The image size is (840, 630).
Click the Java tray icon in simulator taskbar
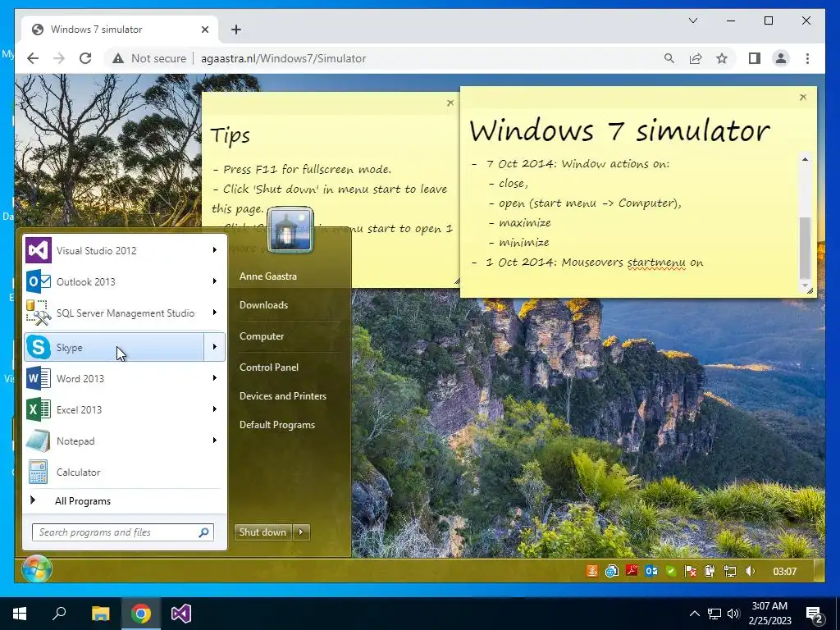tap(592, 571)
